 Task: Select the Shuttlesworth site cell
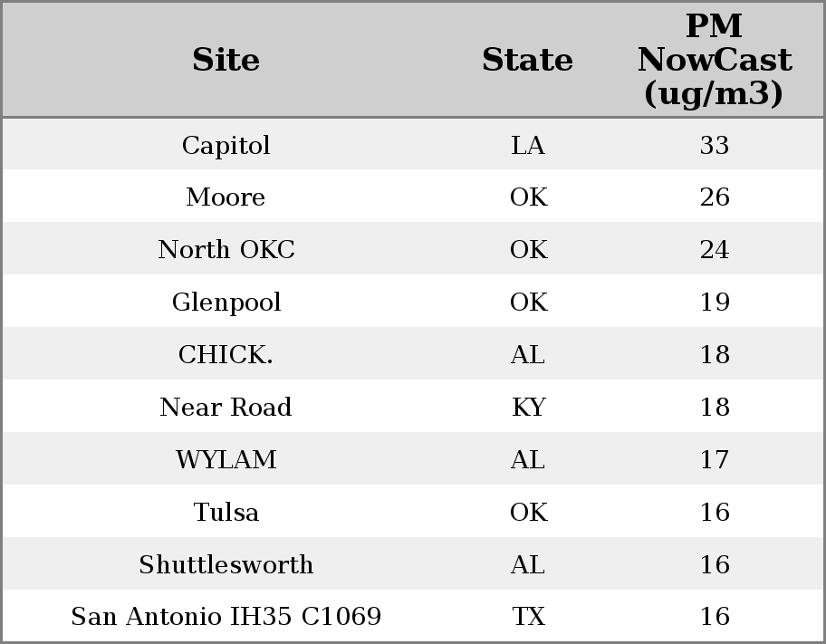[226, 565]
